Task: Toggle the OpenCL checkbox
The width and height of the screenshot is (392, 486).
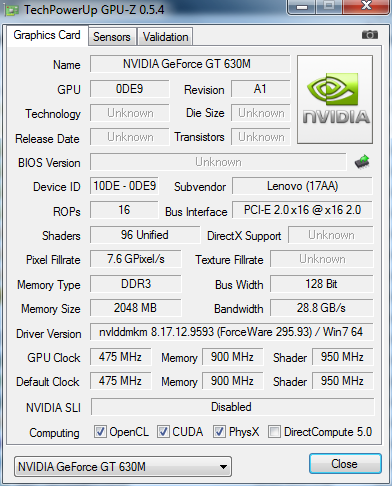Action: (x=100, y=431)
